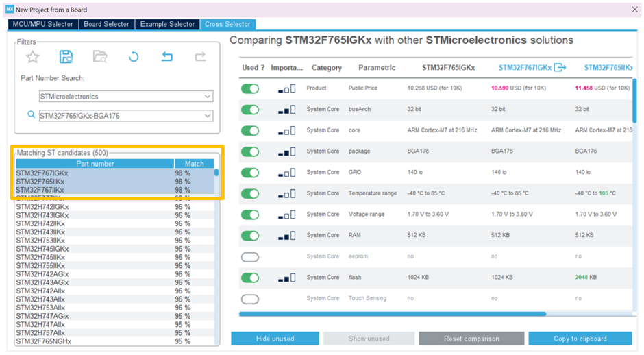Click the magnifier icon beside part number field
This screenshot has height=355, width=644.
coord(31,115)
